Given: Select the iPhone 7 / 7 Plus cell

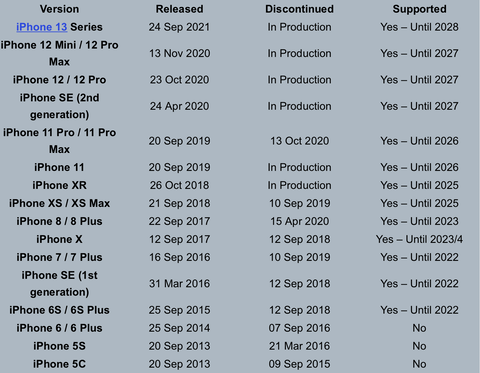Looking at the screenshot, I should click(59, 257).
